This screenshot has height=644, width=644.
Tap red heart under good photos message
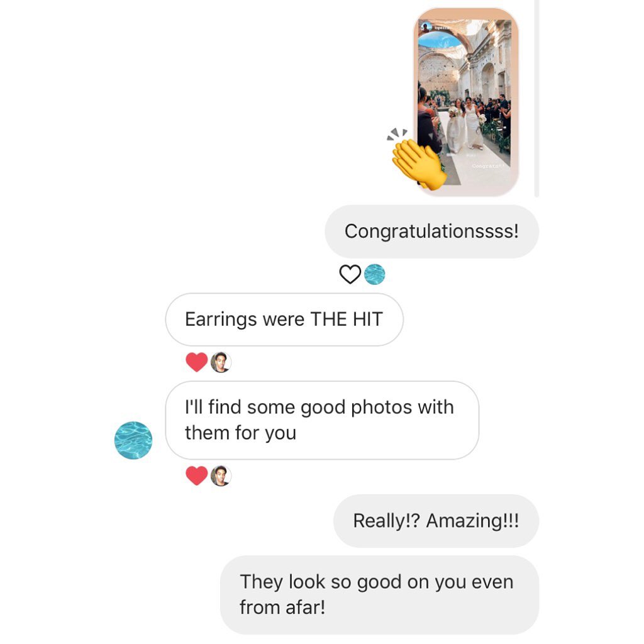[x=197, y=475]
